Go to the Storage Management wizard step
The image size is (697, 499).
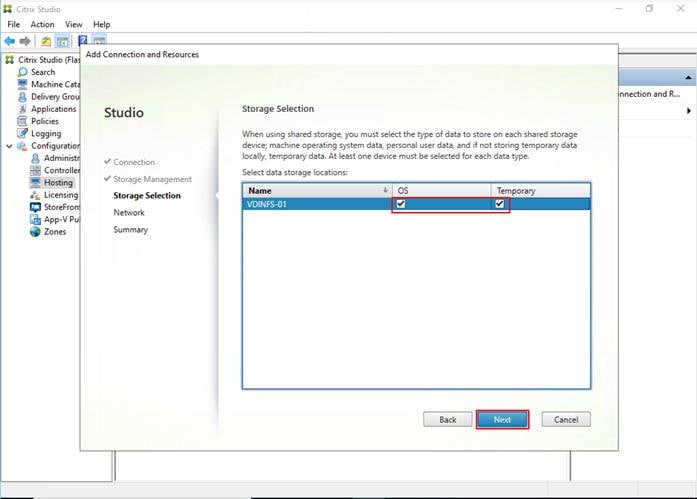152,179
